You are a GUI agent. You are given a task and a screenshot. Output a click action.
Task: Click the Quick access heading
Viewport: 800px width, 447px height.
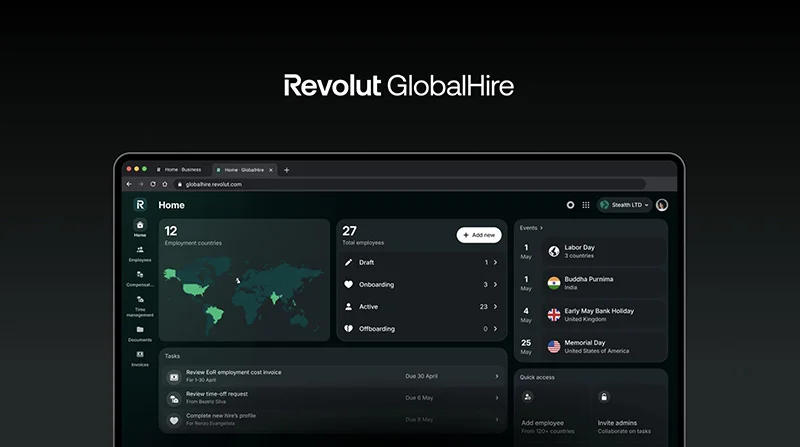537,377
